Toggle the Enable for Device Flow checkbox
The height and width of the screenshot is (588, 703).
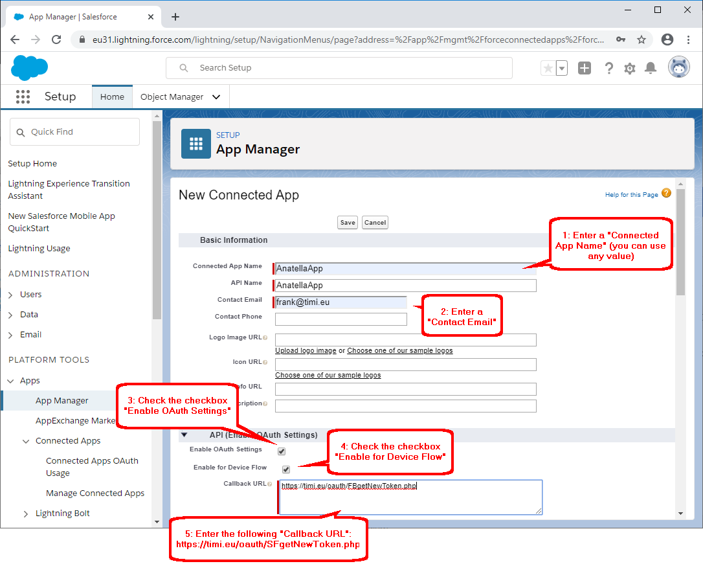(x=286, y=469)
